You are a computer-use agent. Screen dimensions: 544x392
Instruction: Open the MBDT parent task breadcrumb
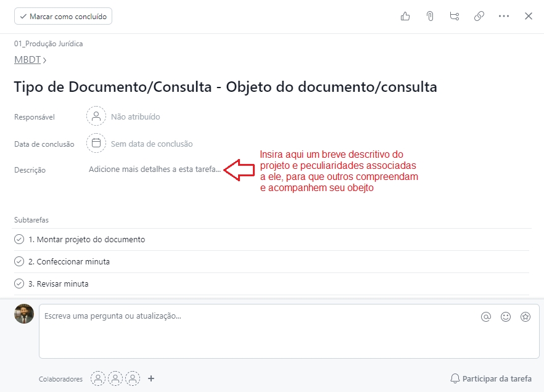point(28,60)
